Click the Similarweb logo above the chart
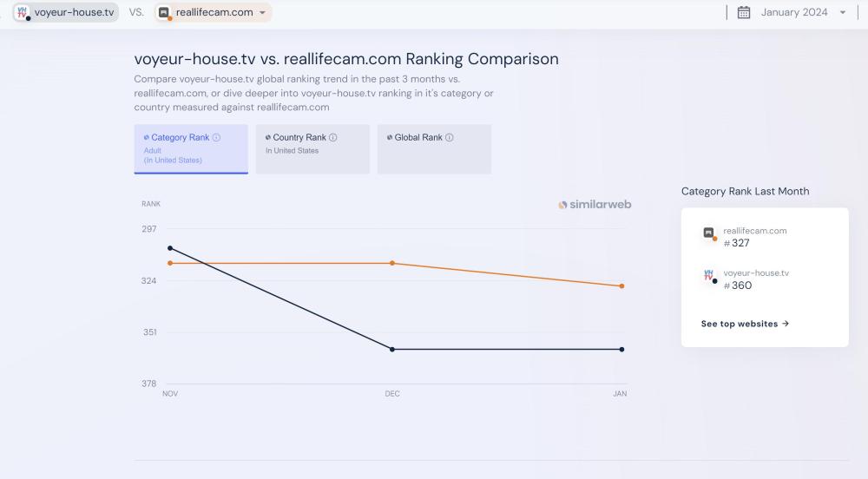 pos(595,205)
